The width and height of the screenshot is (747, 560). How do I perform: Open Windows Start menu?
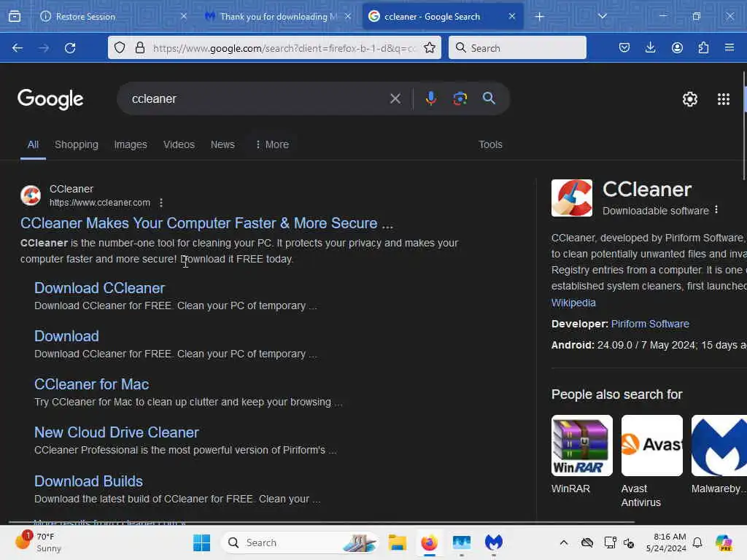[x=201, y=542]
